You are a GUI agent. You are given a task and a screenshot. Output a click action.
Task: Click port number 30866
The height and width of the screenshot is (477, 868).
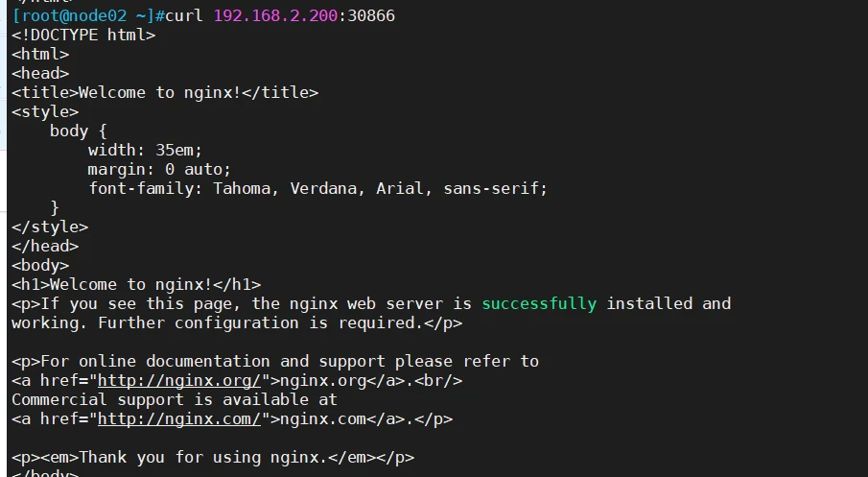point(371,15)
